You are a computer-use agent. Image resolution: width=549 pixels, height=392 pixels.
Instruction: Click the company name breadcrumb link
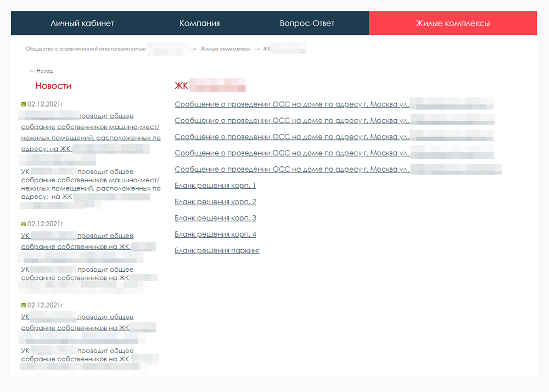tap(107, 49)
